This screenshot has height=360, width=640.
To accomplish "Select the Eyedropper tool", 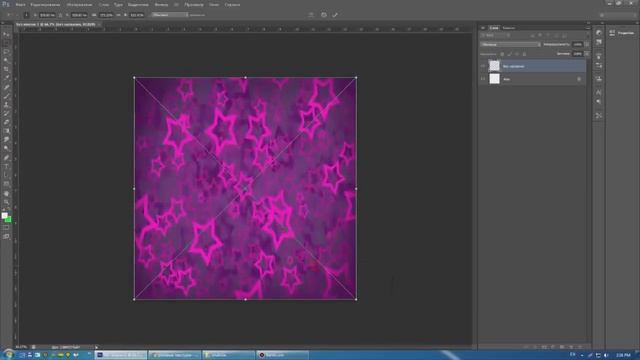I will tap(6, 78).
